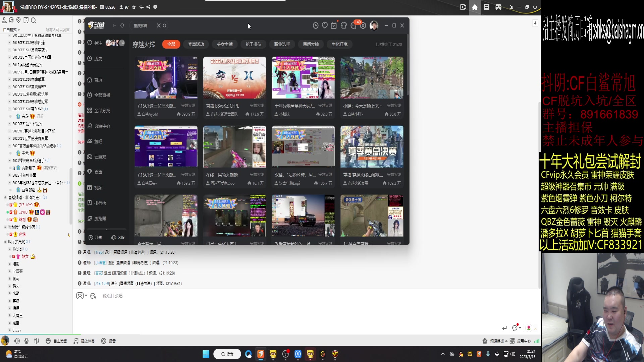
Task: Click user link J1E 10-9 in notice
Action: (x=102, y=284)
